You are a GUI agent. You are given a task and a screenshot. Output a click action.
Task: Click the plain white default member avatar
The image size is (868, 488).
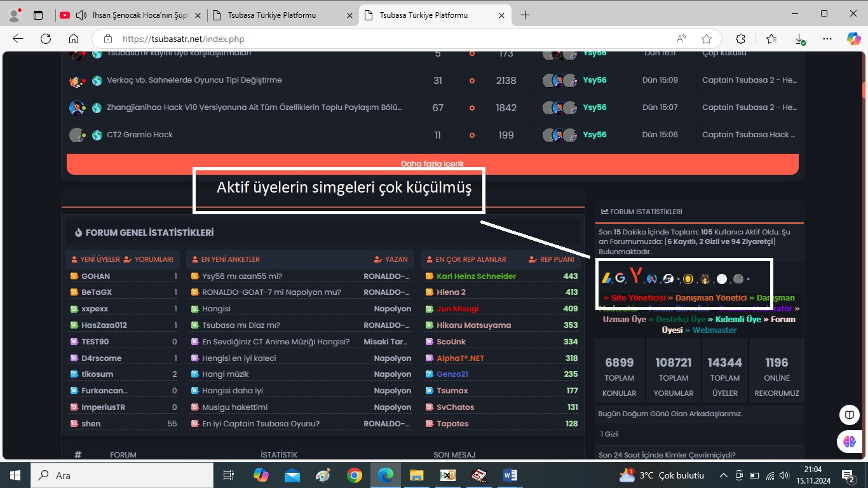[x=722, y=278]
